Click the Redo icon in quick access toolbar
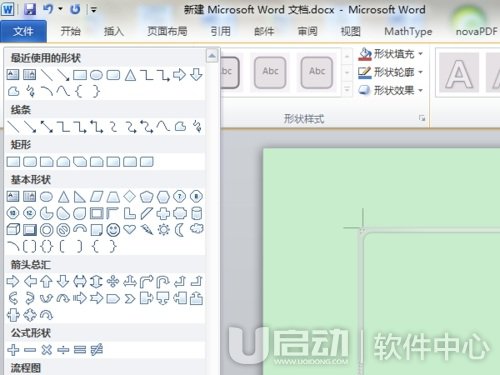The height and width of the screenshot is (375, 500). [75, 9]
